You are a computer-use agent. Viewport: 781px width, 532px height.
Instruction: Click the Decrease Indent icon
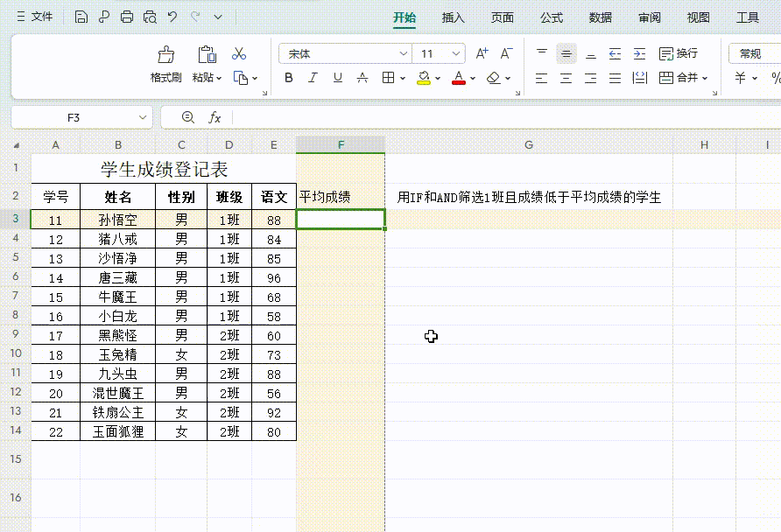pyautogui.click(x=616, y=53)
